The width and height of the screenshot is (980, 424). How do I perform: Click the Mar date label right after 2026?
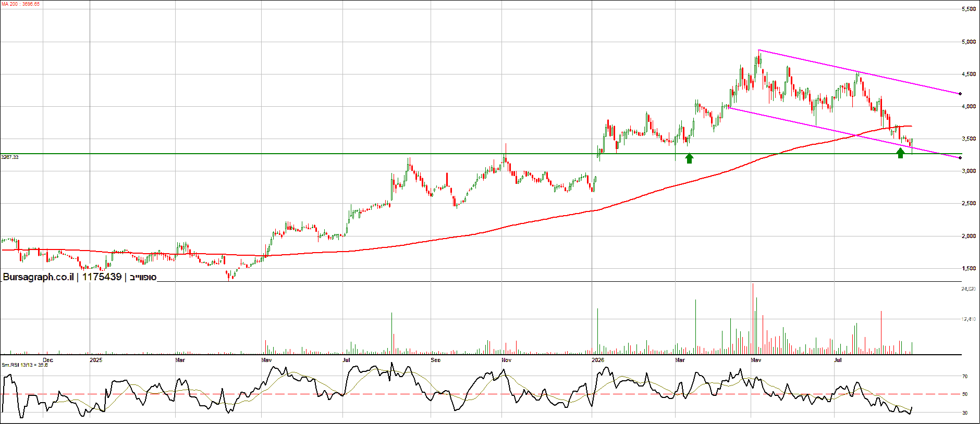tap(680, 360)
